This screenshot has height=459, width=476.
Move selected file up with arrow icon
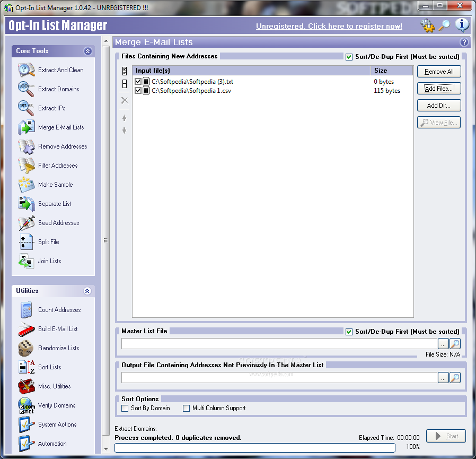click(x=124, y=118)
